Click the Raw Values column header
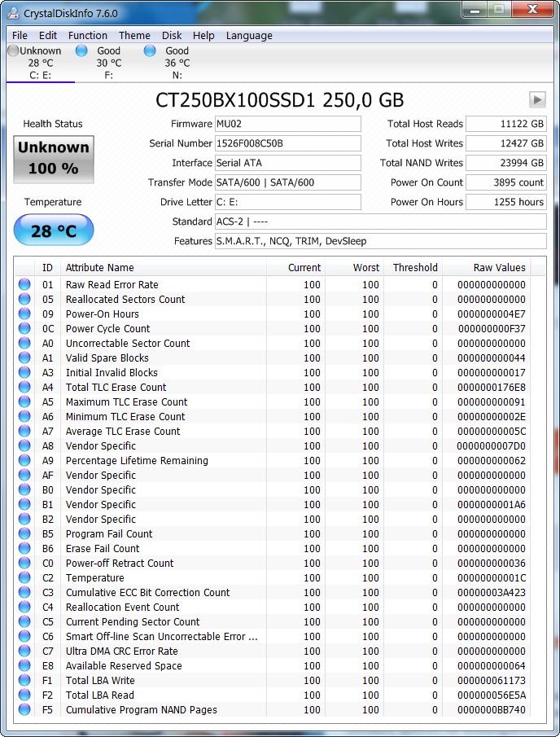The height and width of the screenshot is (737, 560). (x=487, y=267)
